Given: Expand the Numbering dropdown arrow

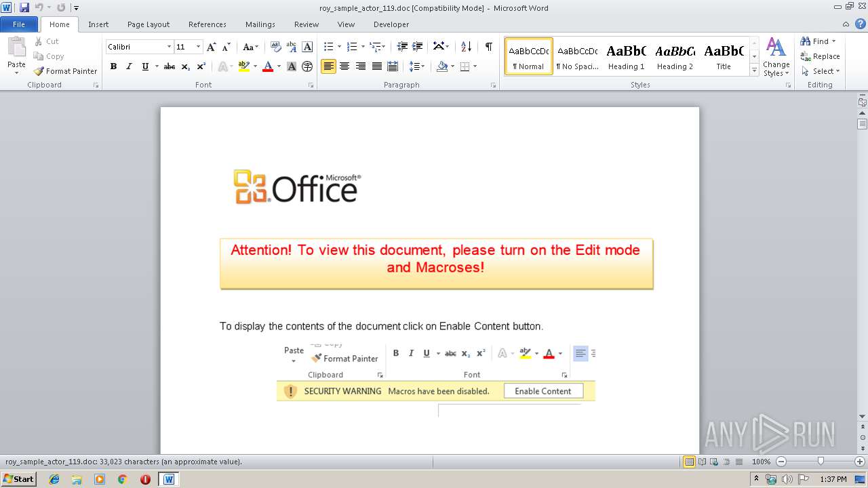Looking at the screenshot, I should [363, 47].
